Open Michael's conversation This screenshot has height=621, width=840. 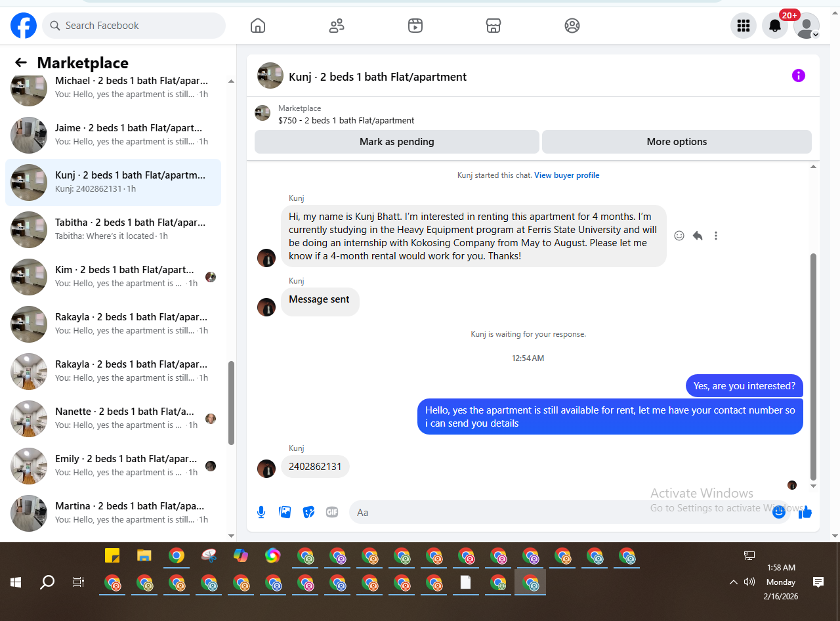[113, 87]
